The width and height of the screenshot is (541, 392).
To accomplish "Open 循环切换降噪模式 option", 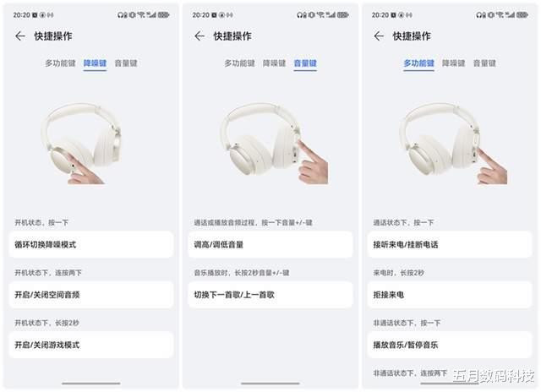I will (91, 244).
